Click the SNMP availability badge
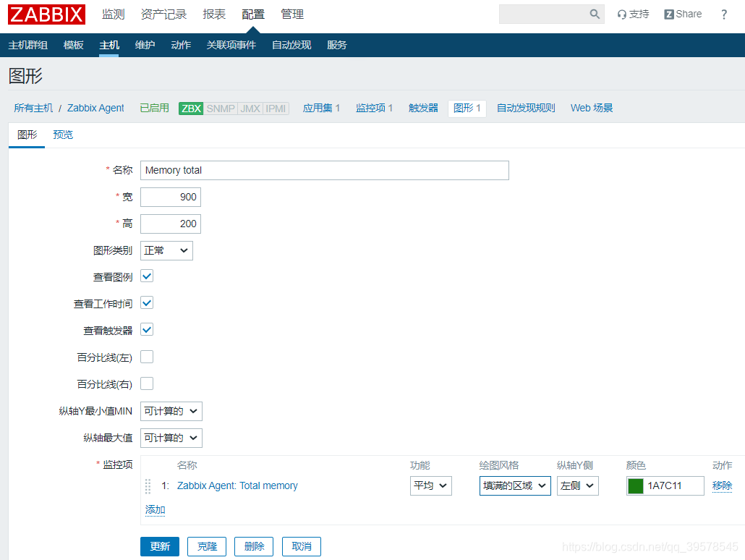Viewport: 745px width, 560px height. click(221, 109)
